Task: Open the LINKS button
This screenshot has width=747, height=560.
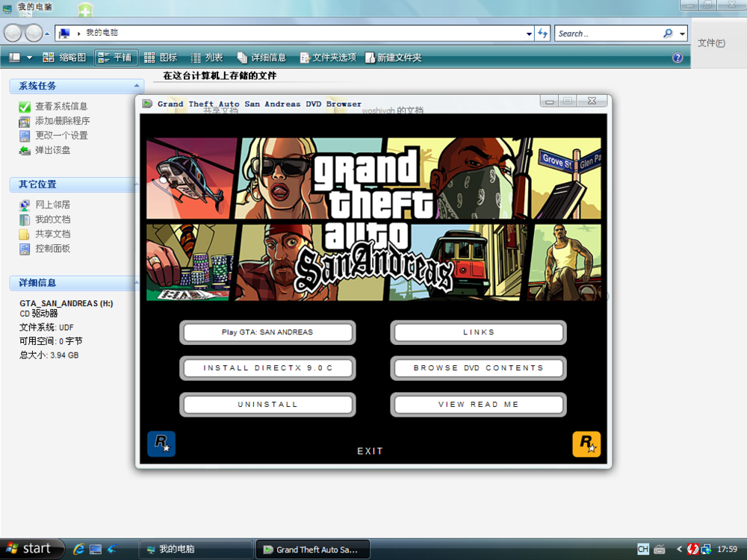Action: [478, 332]
